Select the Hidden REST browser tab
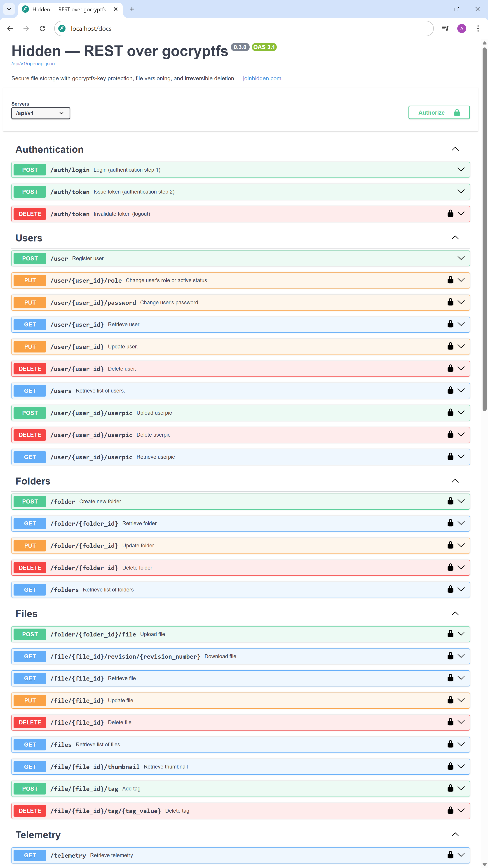Screen dimensions: 488x868 click(x=69, y=9)
